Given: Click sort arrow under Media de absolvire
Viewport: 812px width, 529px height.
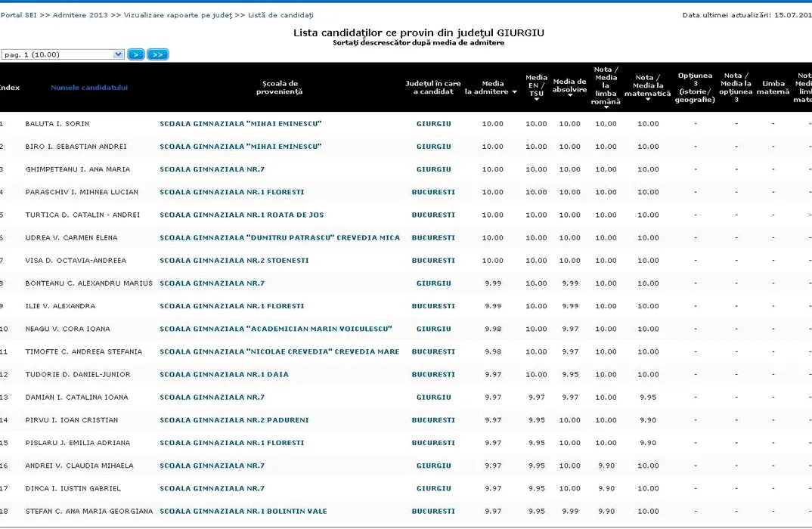Looking at the screenshot, I should tap(569, 97).
